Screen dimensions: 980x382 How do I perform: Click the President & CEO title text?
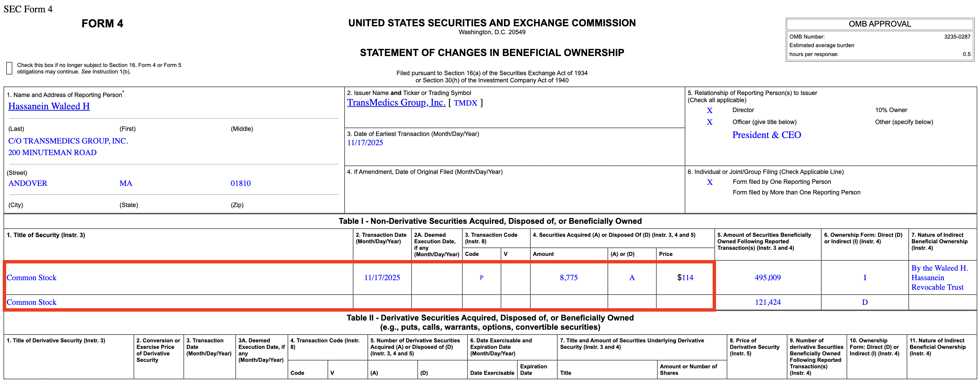point(766,135)
